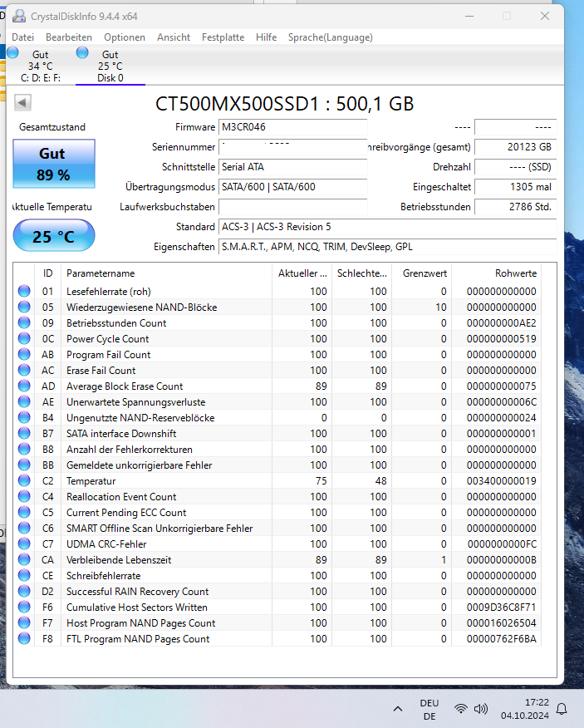
Task: Click the previous disk arrow button
Action: tap(22, 102)
